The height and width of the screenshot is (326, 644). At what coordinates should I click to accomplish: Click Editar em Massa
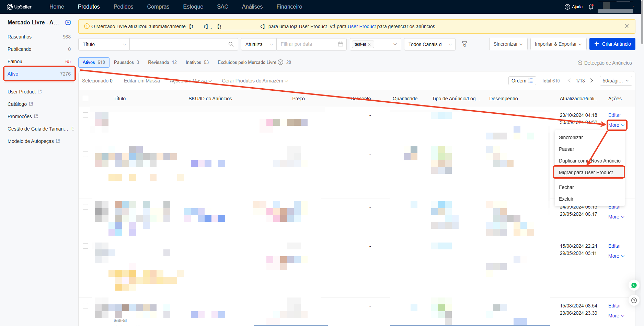[142, 81]
